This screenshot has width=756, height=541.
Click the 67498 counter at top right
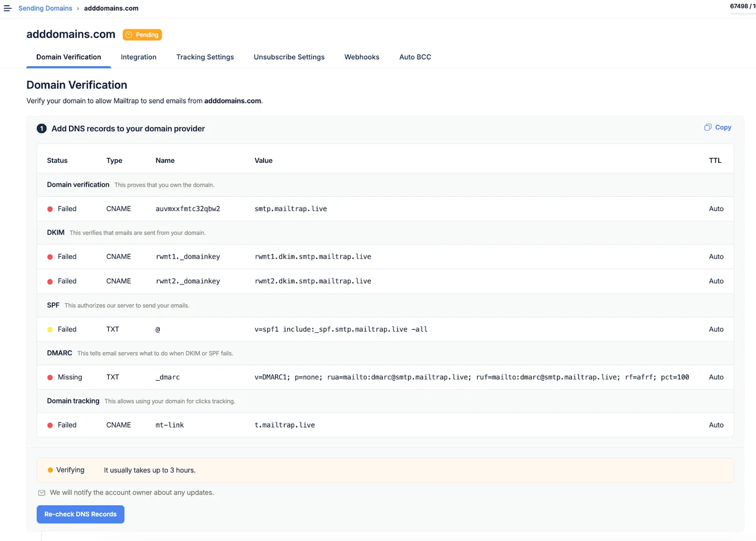(x=743, y=6)
